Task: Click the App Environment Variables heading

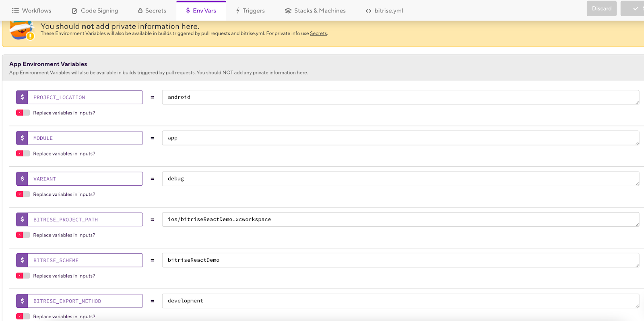Action: tap(48, 64)
